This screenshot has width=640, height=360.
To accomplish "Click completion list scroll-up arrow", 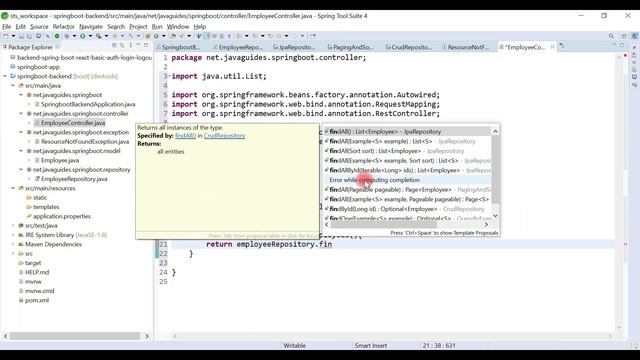I will click(495, 131).
